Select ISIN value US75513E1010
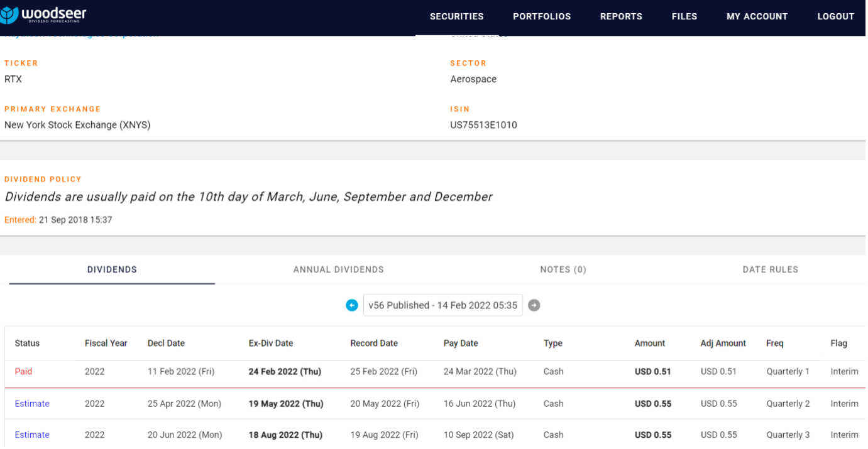This screenshot has height=449, width=868. (484, 125)
